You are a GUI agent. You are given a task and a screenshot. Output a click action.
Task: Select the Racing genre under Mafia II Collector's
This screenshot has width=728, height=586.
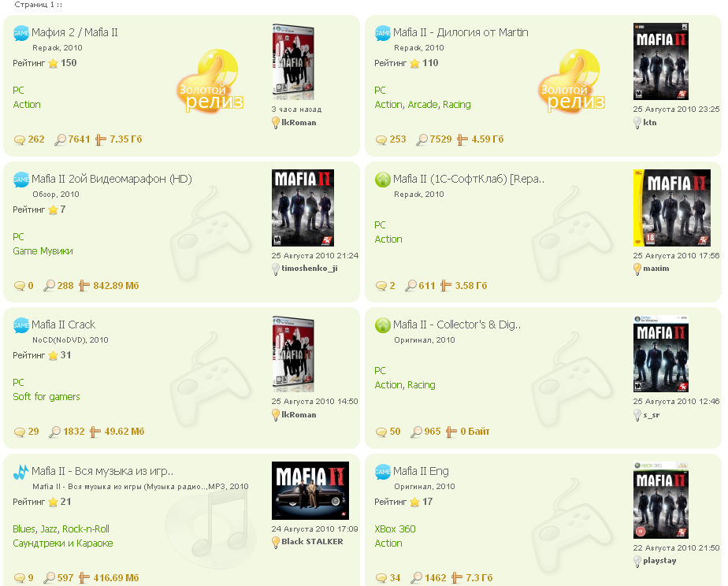coord(421,385)
